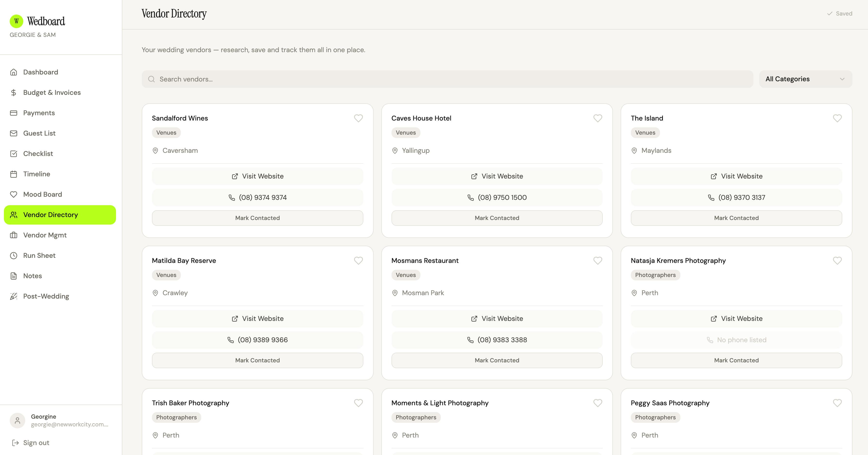Click the location pin next to Maylands

634,151
